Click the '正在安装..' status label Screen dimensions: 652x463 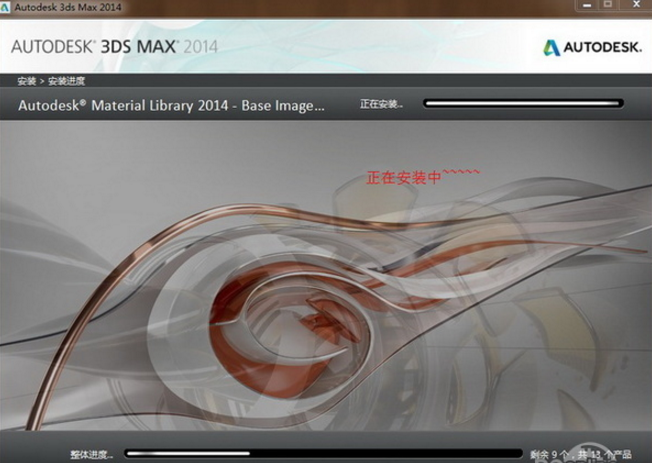click(x=381, y=104)
